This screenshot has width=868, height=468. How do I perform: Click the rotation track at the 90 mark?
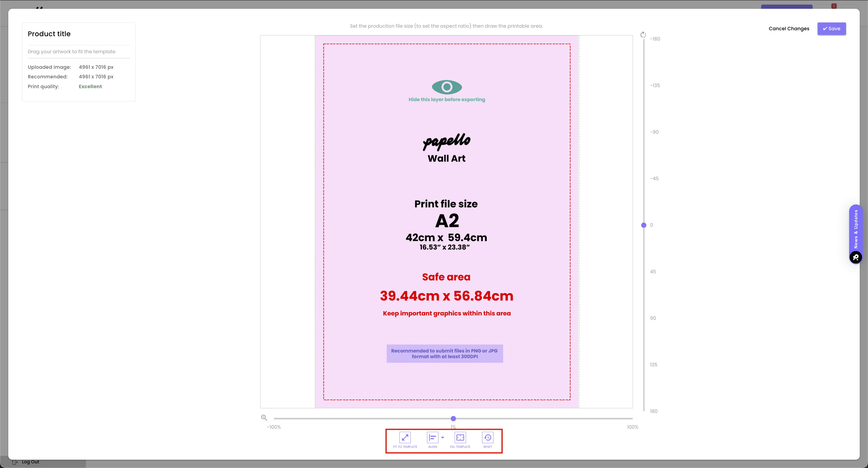pyautogui.click(x=644, y=318)
